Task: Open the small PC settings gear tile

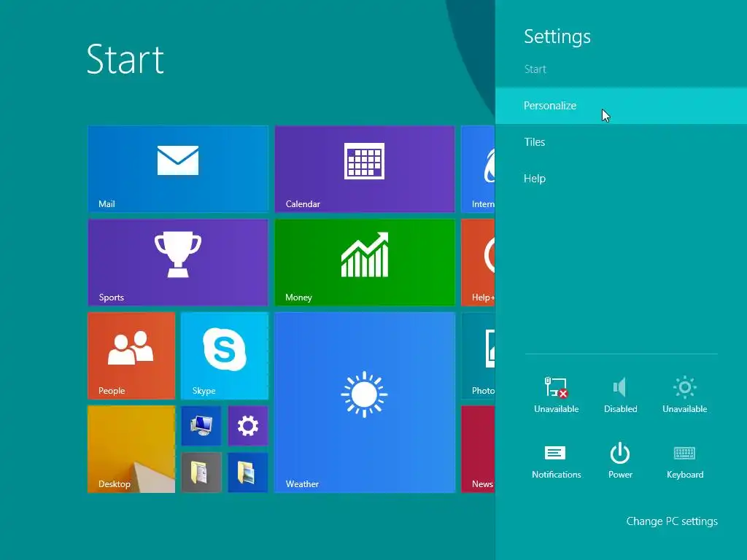Action: tap(248, 426)
